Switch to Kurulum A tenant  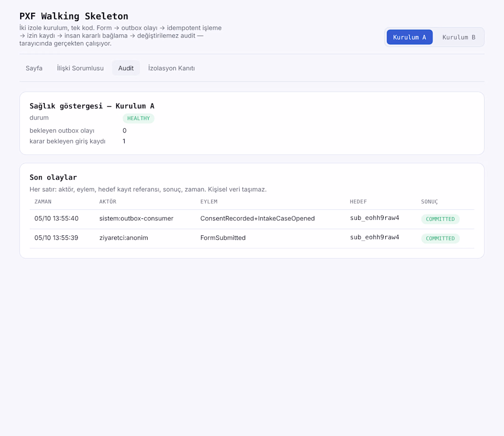pyautogui.click(x=410, y=37)
